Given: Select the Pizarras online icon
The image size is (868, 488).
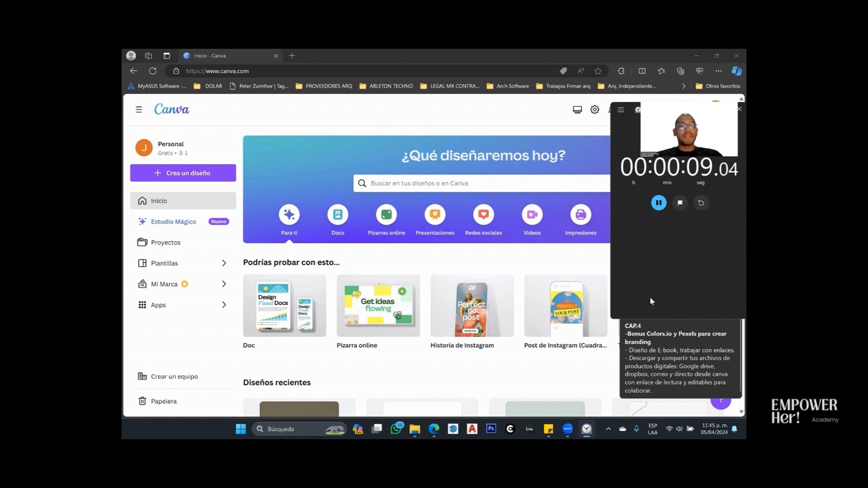Looking at the screenshot, I should coord(386,215).
